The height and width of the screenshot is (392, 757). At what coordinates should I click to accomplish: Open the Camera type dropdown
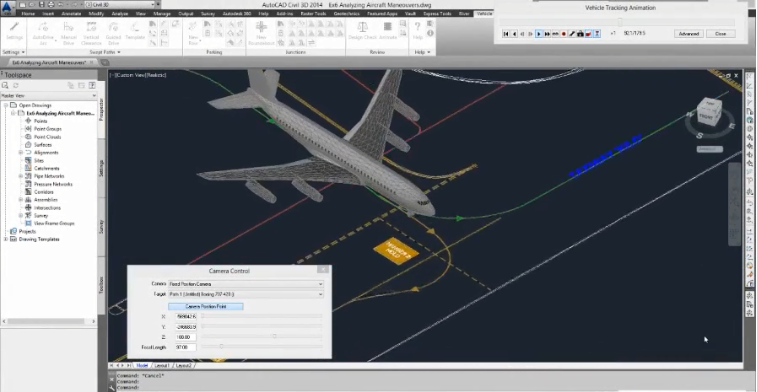pyautogui.click(x=245, y=284)
